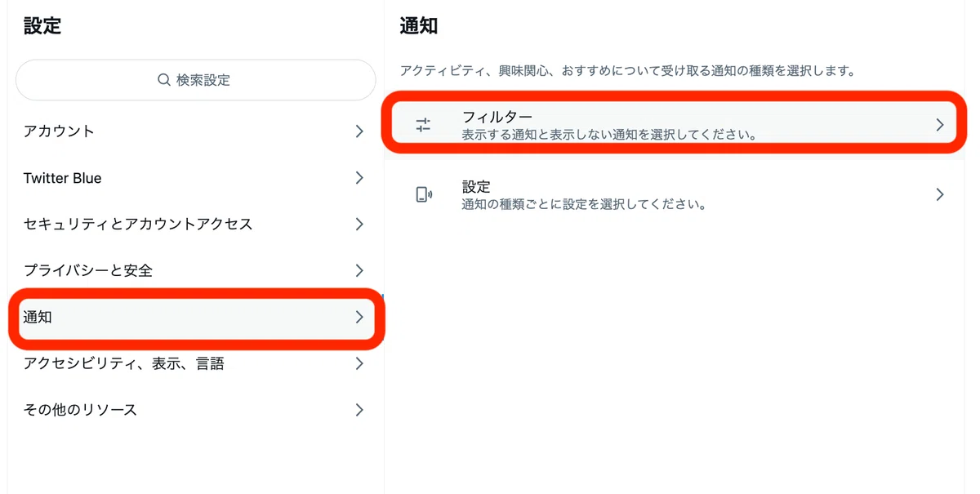
Task: Click the chevron beside アカウント
Action: click(x=359, y=131)
